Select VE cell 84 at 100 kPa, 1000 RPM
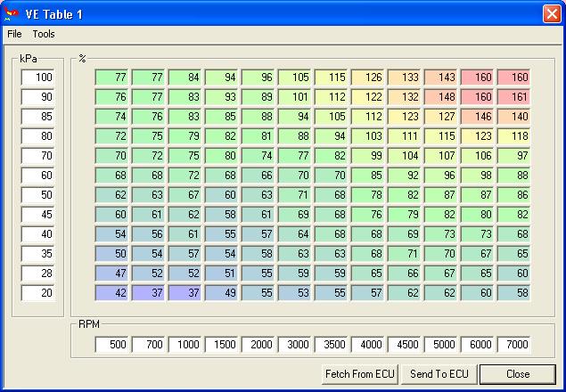 (x=185, y=78)
